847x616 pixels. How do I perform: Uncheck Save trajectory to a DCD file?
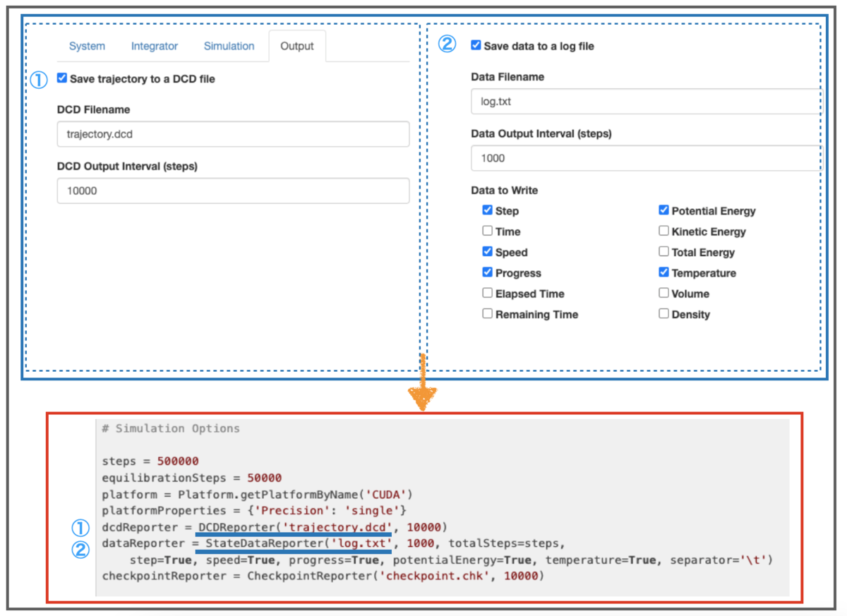click(62, 79)
